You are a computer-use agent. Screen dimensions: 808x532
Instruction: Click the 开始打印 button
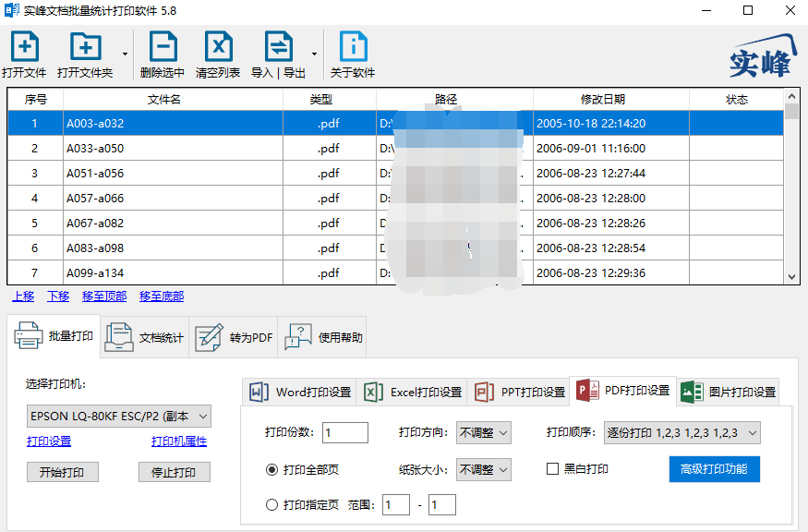click(63, 472)
